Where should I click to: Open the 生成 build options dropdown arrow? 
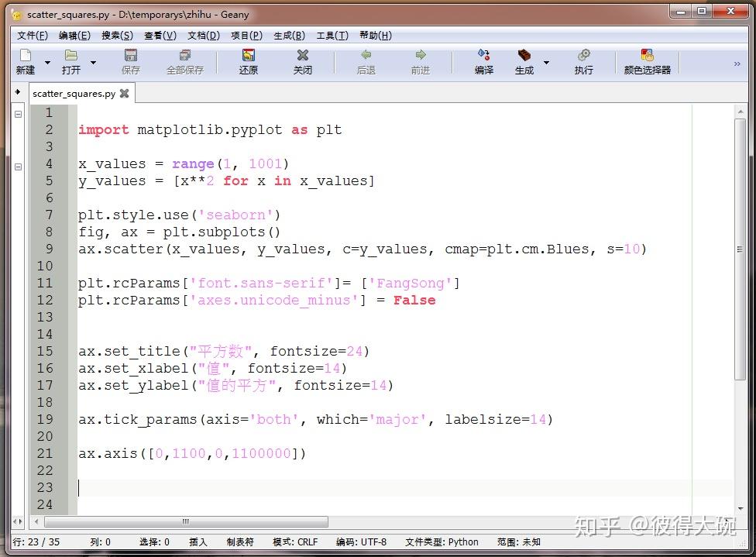pos(546,63)
